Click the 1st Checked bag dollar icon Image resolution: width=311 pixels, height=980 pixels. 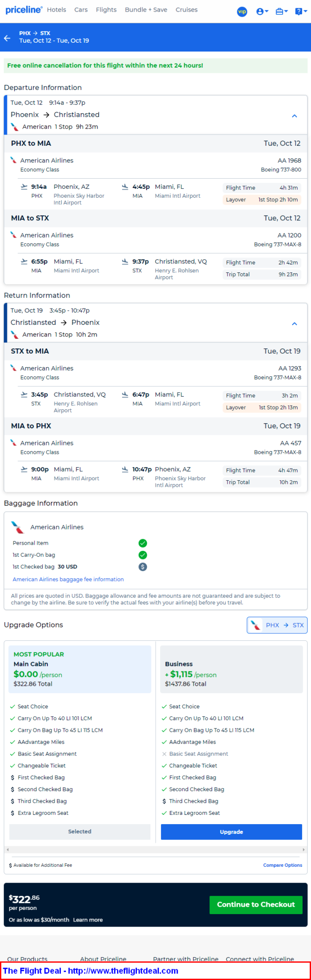click(x=143, y=567)
